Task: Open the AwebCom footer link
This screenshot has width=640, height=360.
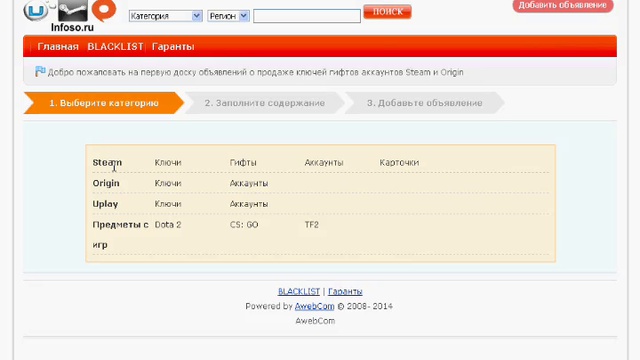Action: [314, 306]
